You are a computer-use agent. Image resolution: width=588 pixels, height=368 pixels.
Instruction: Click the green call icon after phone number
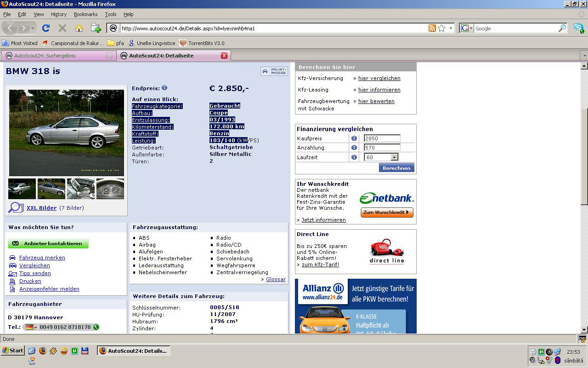(x=96, y=327)
